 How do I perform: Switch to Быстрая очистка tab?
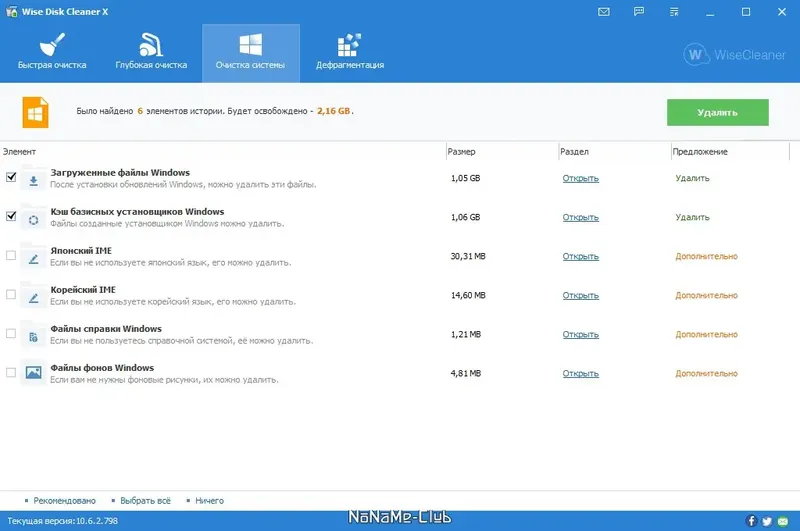[52, 53]
